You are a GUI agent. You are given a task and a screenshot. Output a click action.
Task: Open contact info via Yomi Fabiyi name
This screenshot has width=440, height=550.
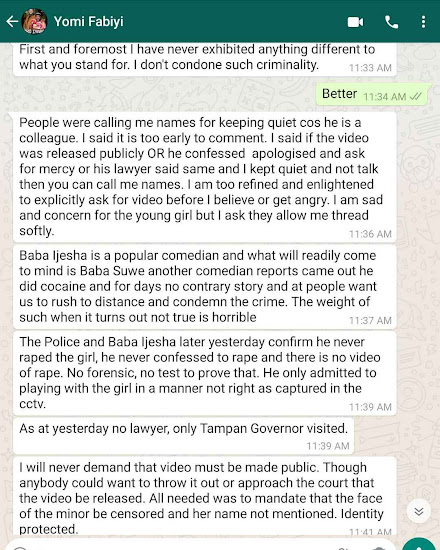[88, 22]
